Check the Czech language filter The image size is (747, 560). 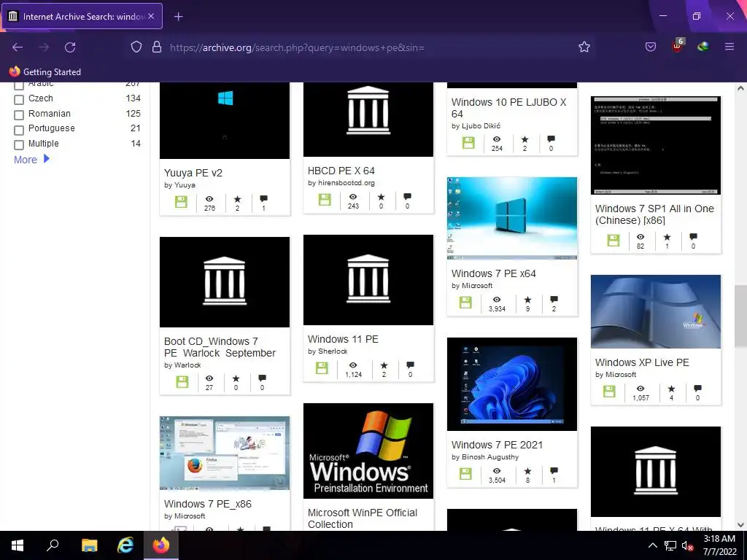click(19, 99)
